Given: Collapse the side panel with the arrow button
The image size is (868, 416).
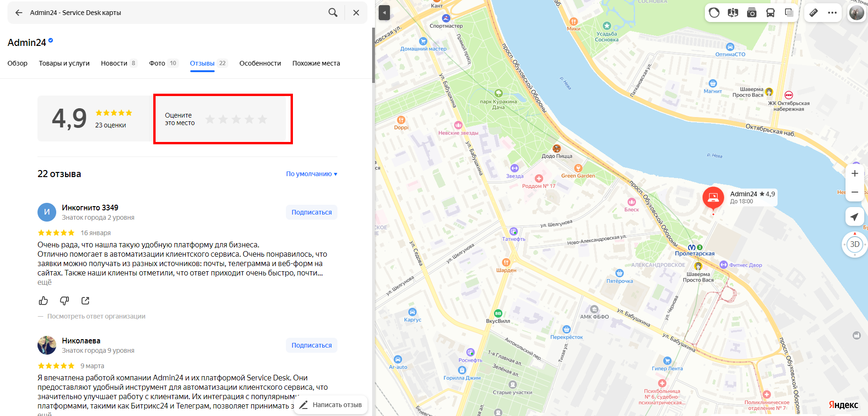Looking at the screenshot, I should coord(384,13).
